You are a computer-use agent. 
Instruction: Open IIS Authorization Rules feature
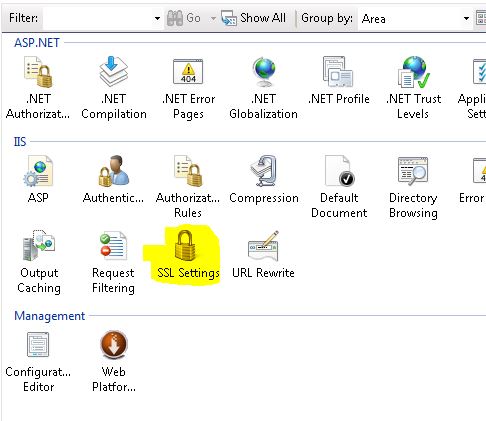click(188, 186)
